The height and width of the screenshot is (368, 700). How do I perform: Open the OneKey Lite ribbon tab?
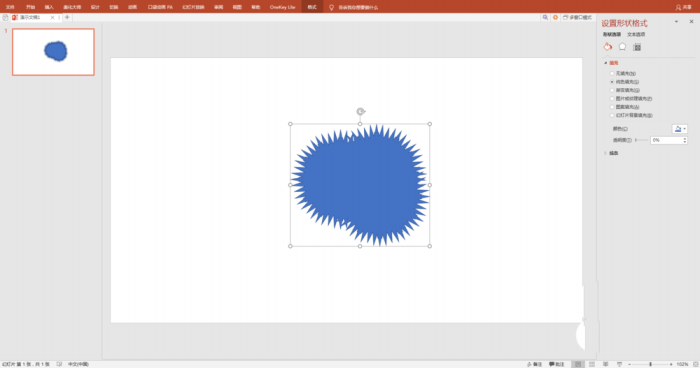point(282,7)
